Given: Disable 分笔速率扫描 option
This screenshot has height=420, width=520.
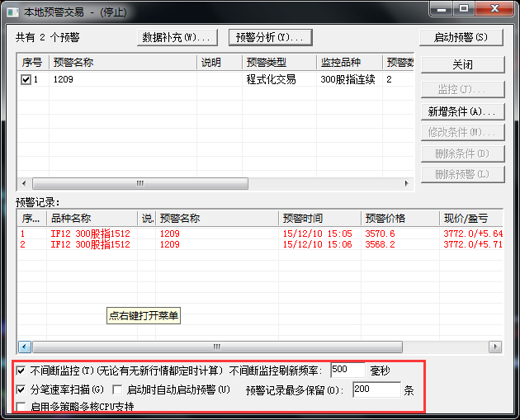Looking at the screenshot, I should click(21, 389).
